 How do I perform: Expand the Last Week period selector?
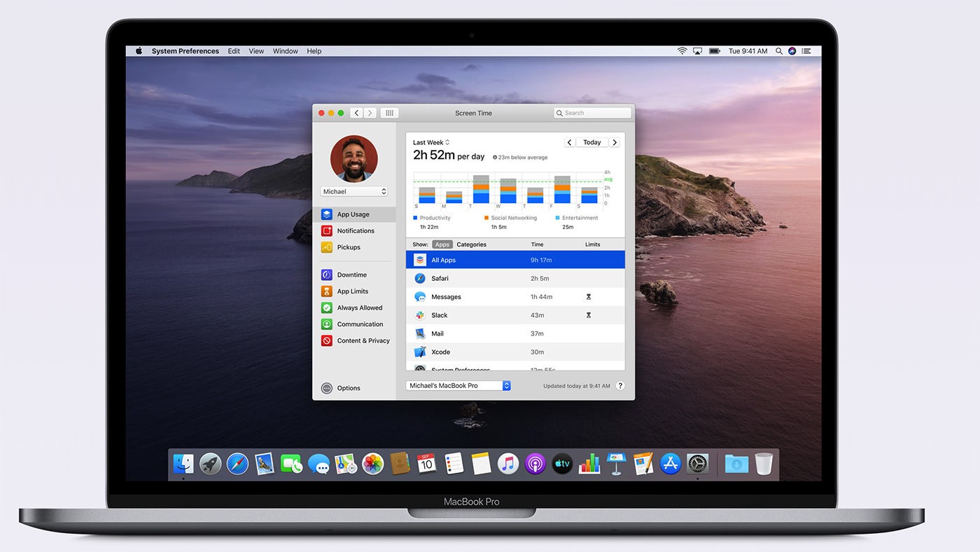coord(431,142)
